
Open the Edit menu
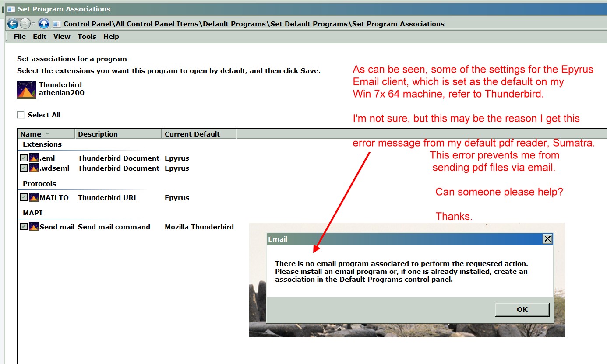click(x=39, y=37)
